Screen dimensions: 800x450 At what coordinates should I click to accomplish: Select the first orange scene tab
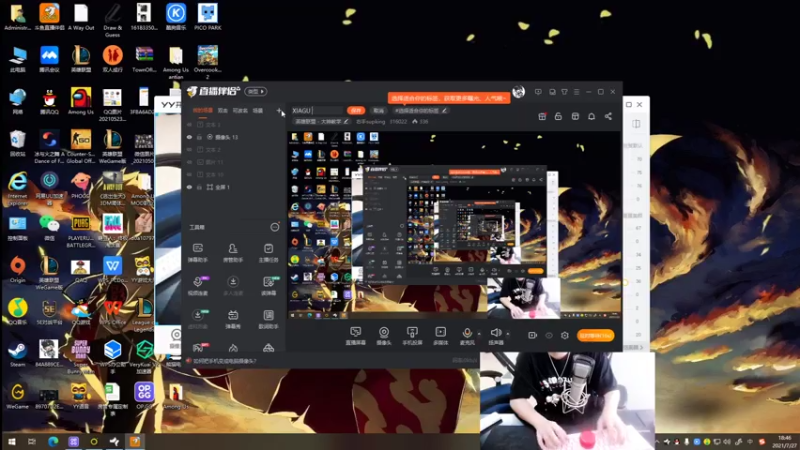coord(203,110)
